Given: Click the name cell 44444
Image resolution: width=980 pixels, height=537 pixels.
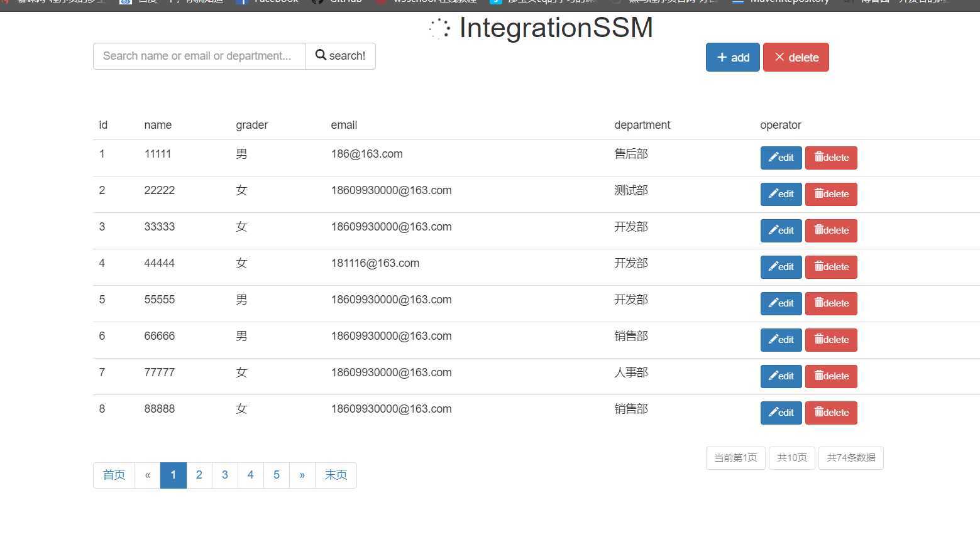Looking at the screenshot, I should 160,263.
